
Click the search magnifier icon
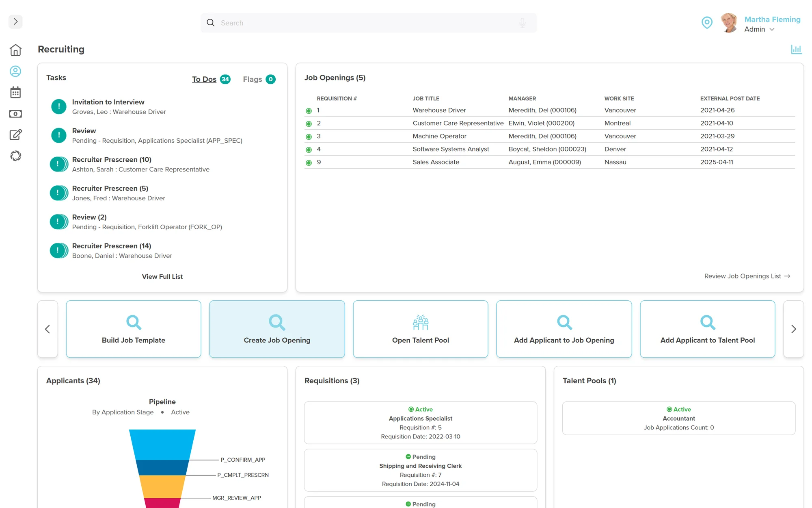(x=210, y=23)
